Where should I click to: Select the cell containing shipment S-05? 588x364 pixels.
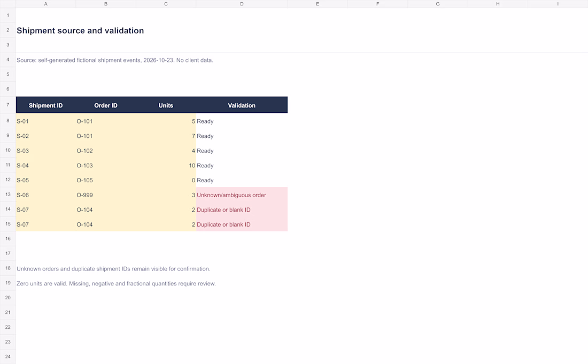(x=46, y=180)
